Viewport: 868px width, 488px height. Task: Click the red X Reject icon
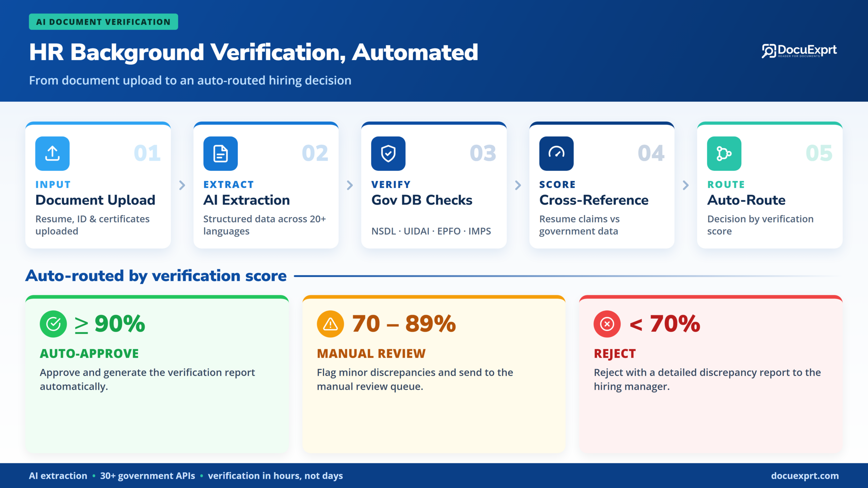(607, 324)
